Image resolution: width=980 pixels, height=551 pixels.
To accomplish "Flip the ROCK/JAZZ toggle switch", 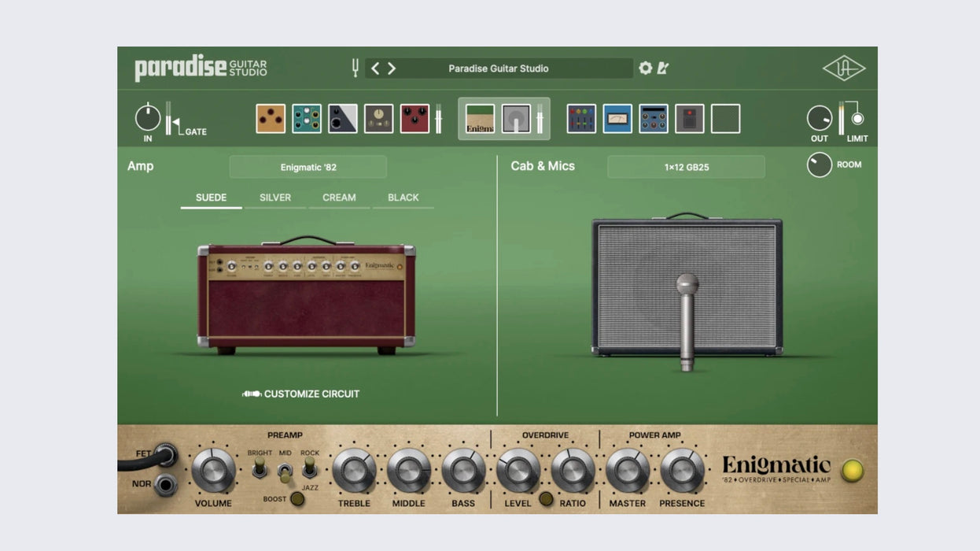I will point(310,469).
